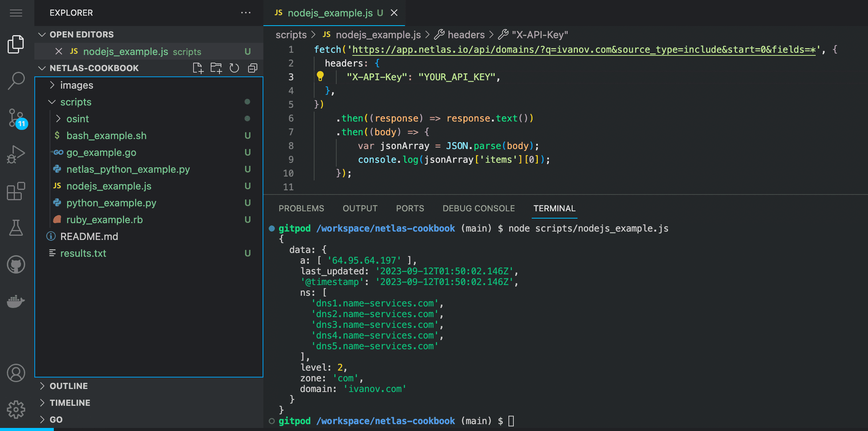Screen dimensions: 868x431
Task: Open the Search view in activity bar
Action: (16, 81)
